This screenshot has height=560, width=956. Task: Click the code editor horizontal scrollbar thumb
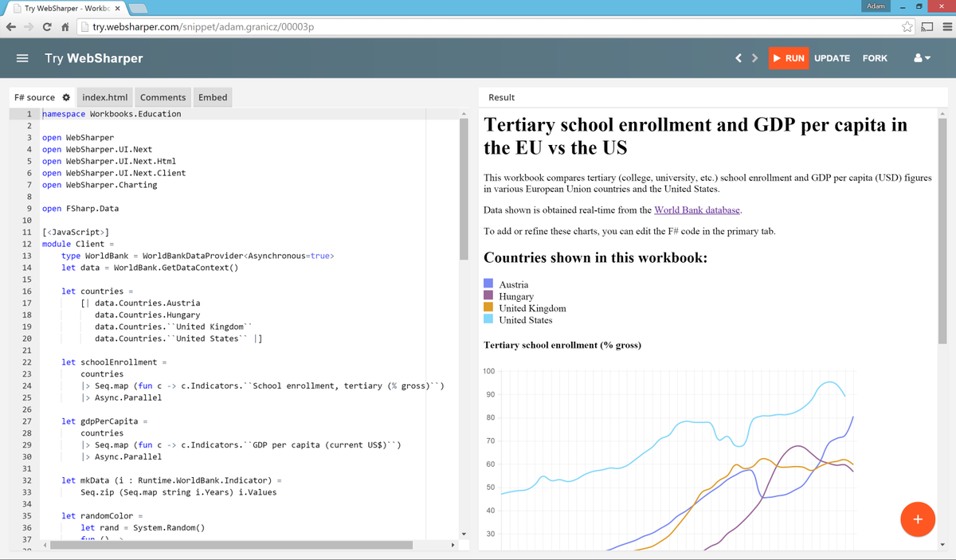(231, 545)
